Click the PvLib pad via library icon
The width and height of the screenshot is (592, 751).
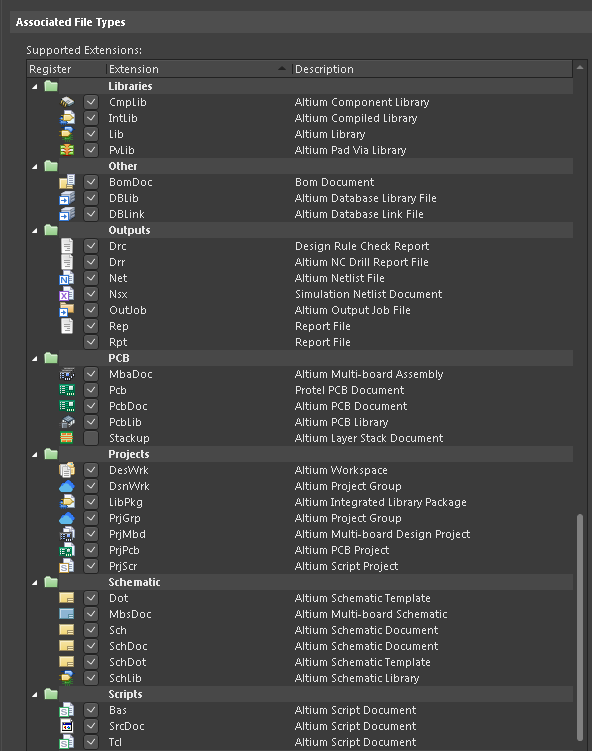pos(67,150)
